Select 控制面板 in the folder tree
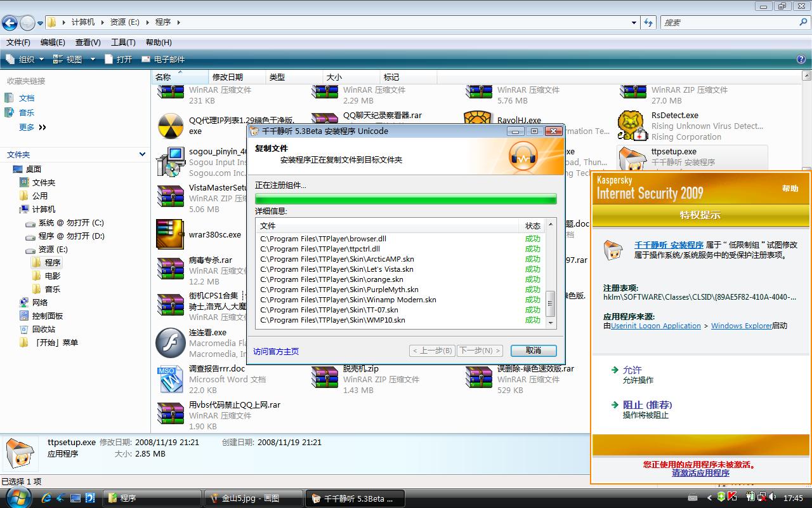812x508 pixels. 48,316
